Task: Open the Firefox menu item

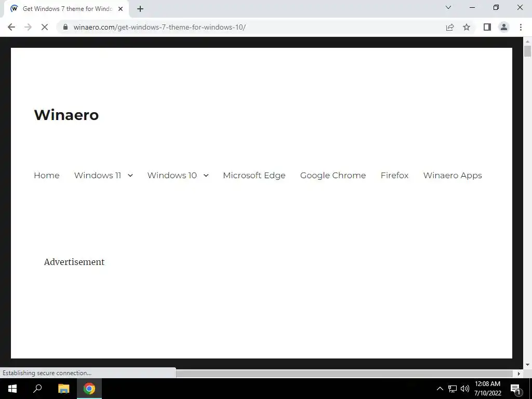Action: point(395,176)
